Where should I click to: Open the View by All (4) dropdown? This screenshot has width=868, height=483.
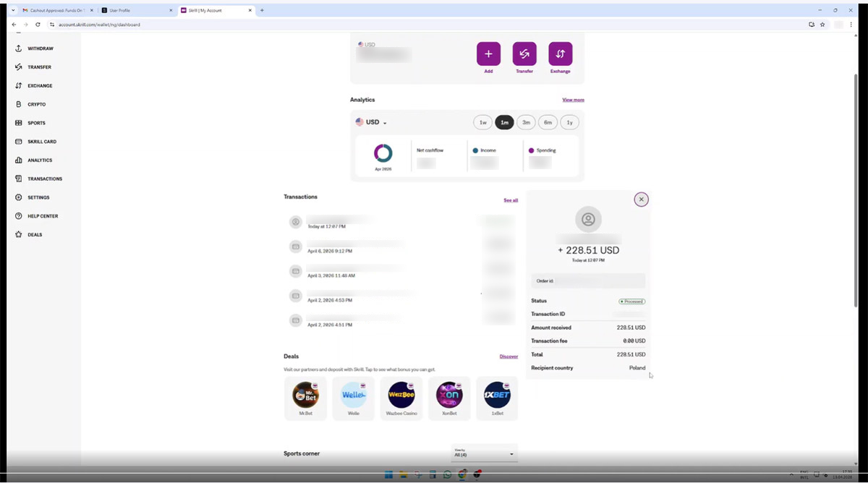coord(484,453)
